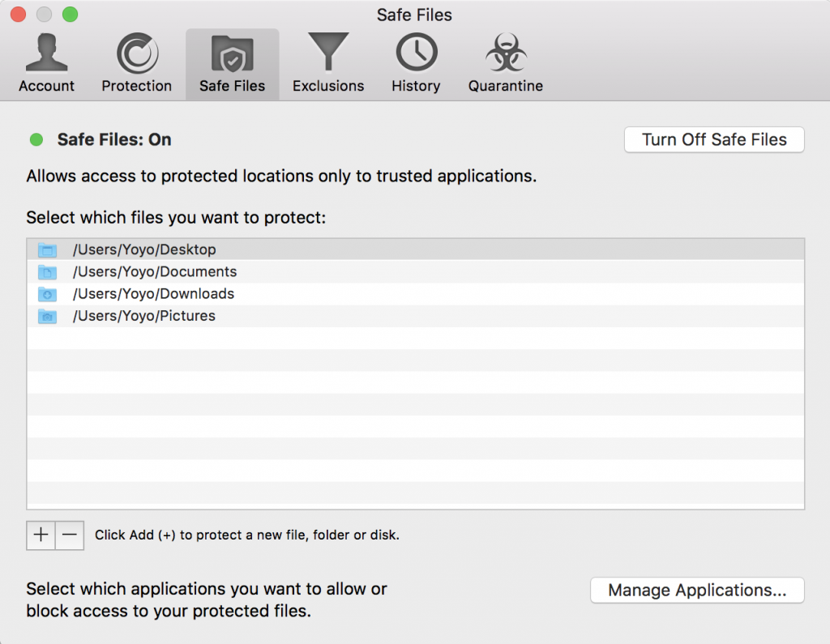Show the History clock pane
The width and height of the screenshot is (830, 644).
[416, 63]
